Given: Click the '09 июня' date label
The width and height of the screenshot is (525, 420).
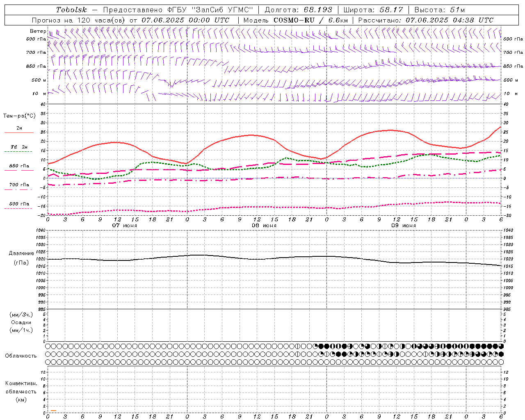Looking at the screenshot, I should point(404,226).
